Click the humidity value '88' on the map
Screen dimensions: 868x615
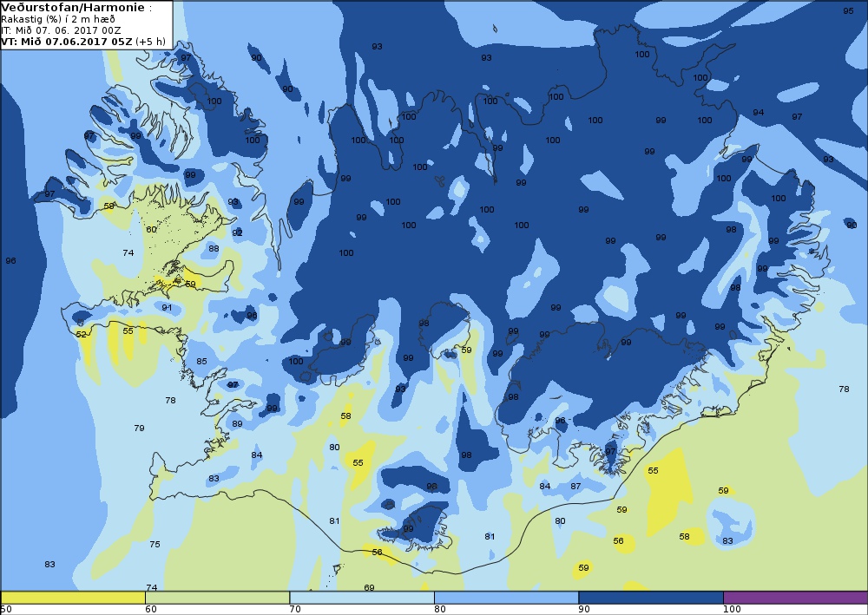coord(214,248)
